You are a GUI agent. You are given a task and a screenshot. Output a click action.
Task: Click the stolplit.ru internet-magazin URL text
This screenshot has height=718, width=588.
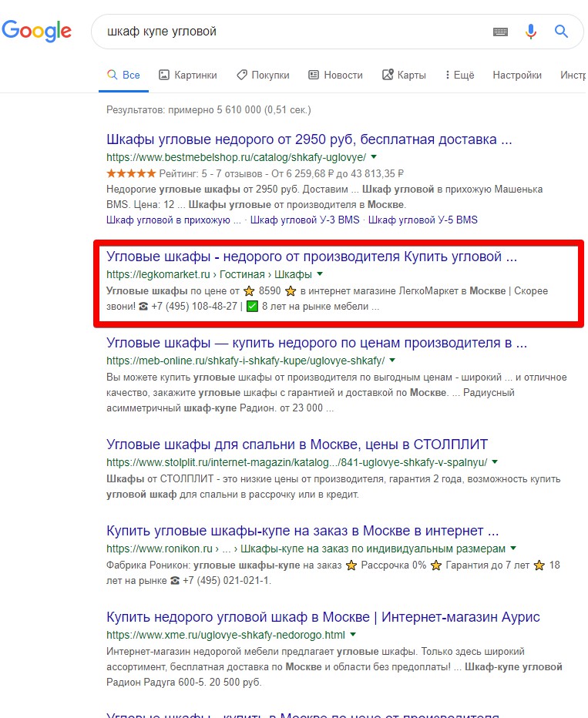(x=297, y=462)
